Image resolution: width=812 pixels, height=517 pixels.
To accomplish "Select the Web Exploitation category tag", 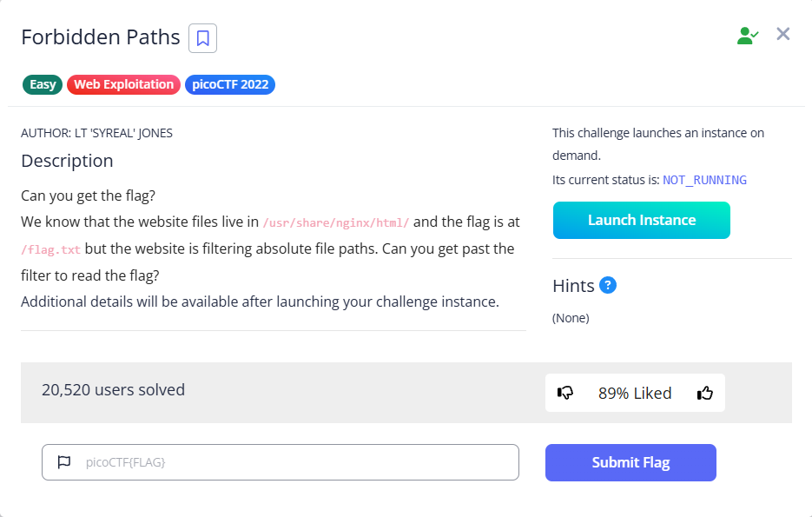I will point(123,84).
